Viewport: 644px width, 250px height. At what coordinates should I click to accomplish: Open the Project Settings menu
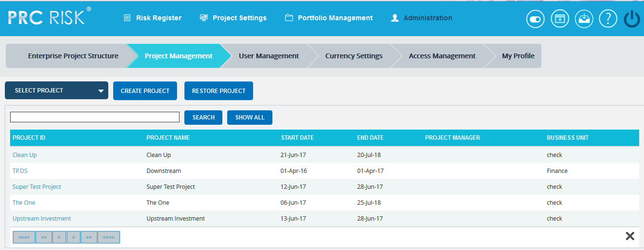tap(233, 18)
